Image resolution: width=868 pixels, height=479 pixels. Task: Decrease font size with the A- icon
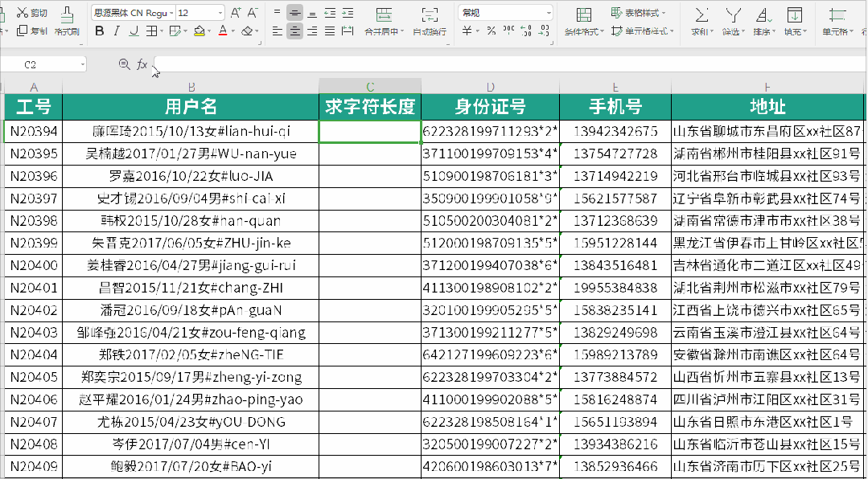pyautogui.click(x=253, y=13)
